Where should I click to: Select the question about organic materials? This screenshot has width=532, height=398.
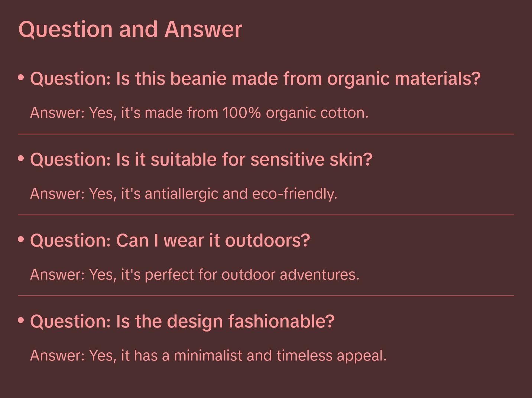pyautogui.click(x=255, y=79)
